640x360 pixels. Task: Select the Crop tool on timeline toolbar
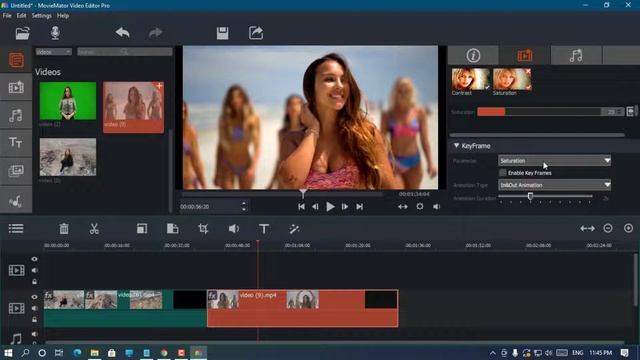tap(203, 229)
